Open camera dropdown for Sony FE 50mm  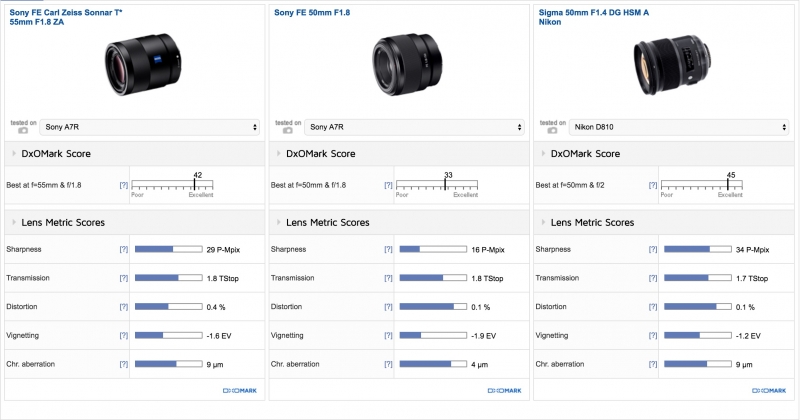(x=414, y=127)
